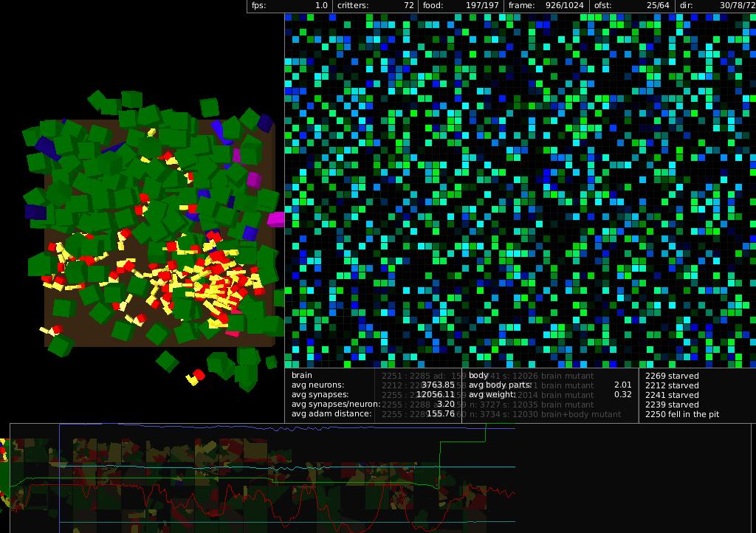Click the dir readout in top bar
Screen dimensions: 756x533
click(716, 6)
